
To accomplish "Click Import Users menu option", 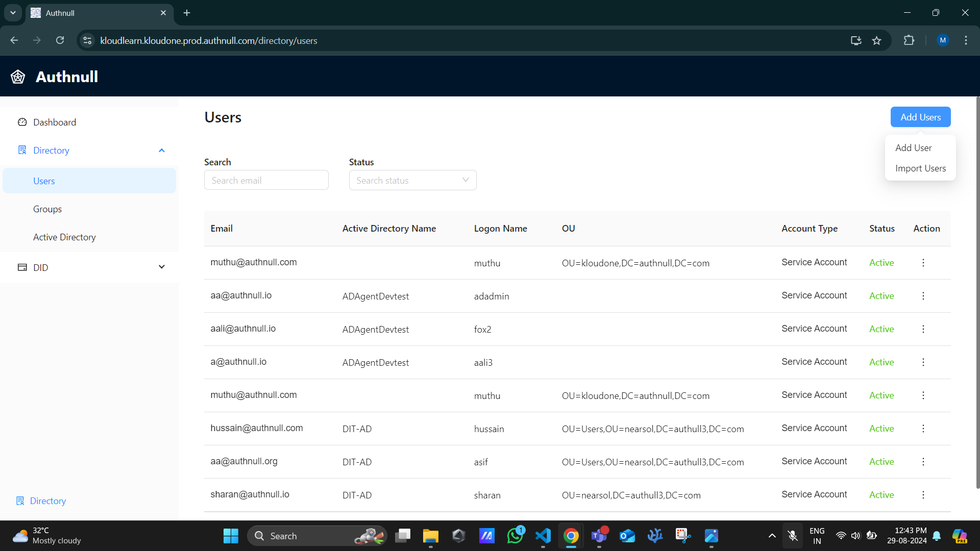I will click(920, 167).
